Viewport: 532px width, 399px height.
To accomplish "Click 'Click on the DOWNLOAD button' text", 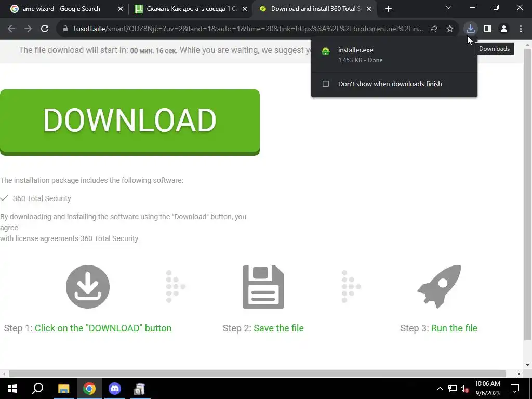I will click(103, 328).
